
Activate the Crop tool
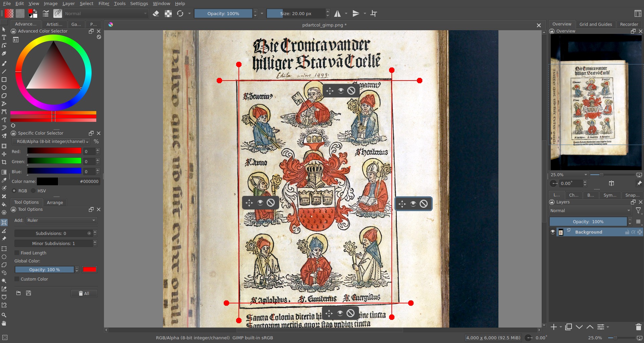click(x=4, y=162)
